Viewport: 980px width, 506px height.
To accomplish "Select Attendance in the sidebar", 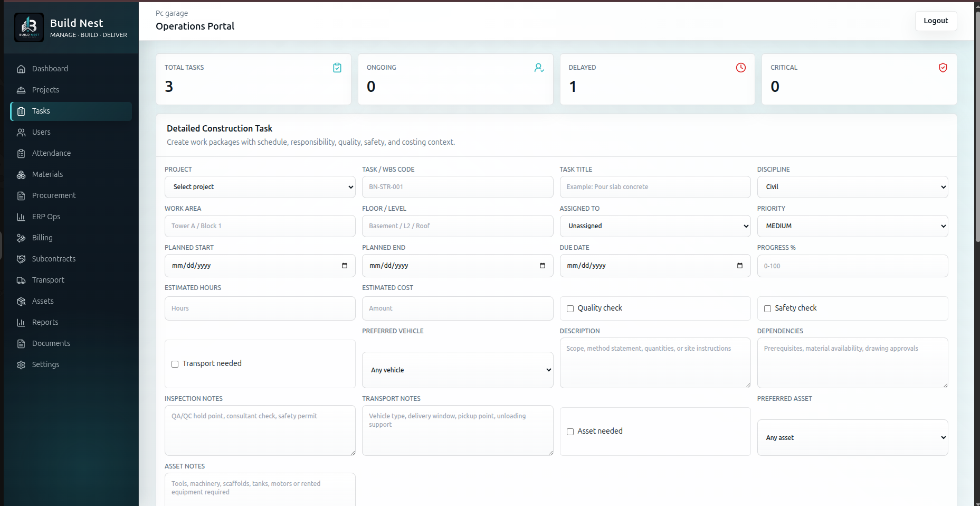I will (71, 153).
